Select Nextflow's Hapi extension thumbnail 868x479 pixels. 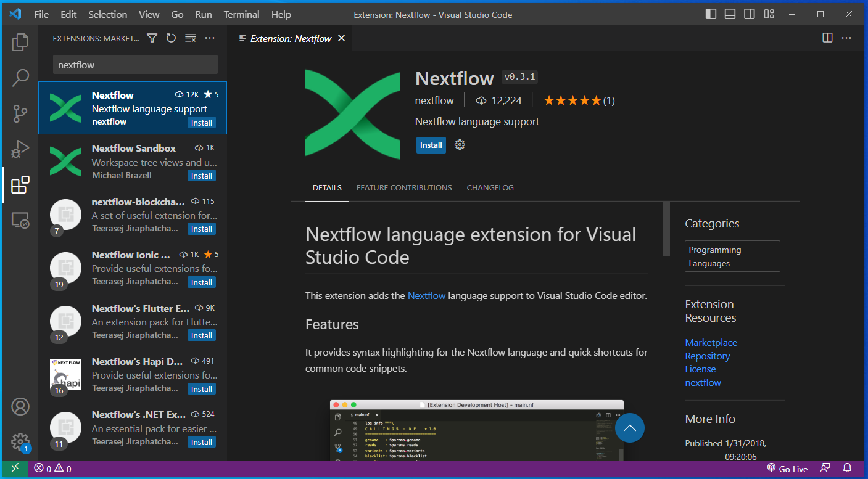pyautogui.click(x=65, y=374)
